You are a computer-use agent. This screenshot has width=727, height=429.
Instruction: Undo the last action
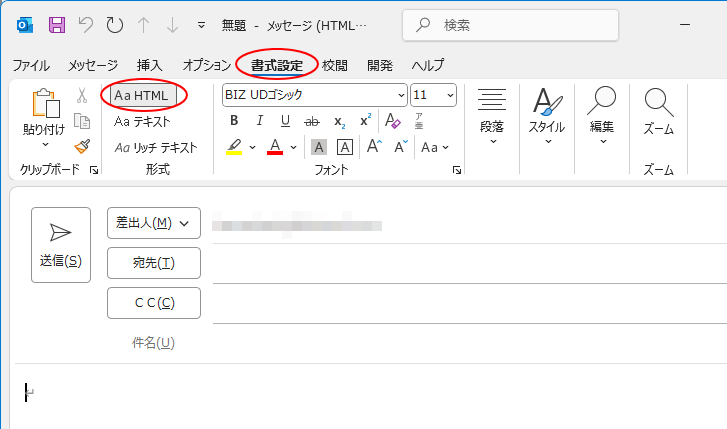point(85,25)
